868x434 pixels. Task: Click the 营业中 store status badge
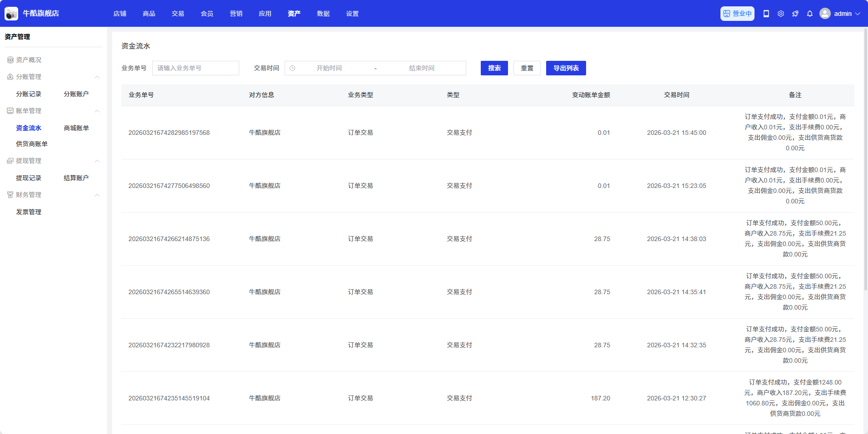click(x=737, y=14)
